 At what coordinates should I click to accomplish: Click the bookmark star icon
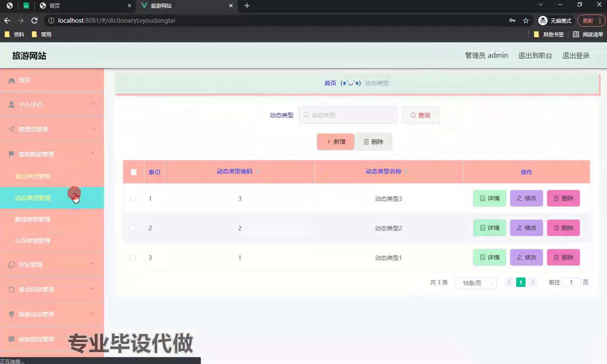526,21
